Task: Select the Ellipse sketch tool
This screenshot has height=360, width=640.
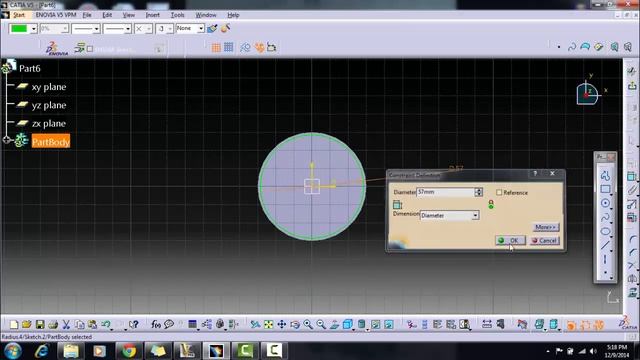Action: [x=605, y=231]
